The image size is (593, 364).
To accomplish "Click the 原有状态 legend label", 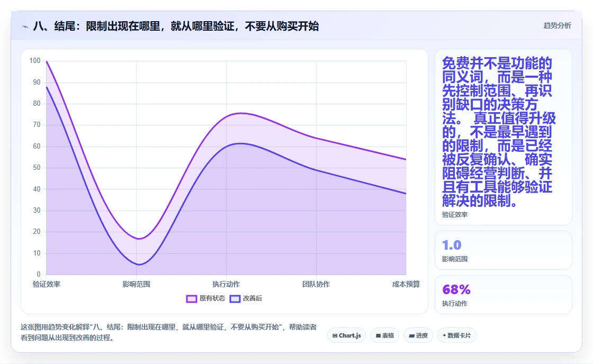I will click(x=212, y=298).
